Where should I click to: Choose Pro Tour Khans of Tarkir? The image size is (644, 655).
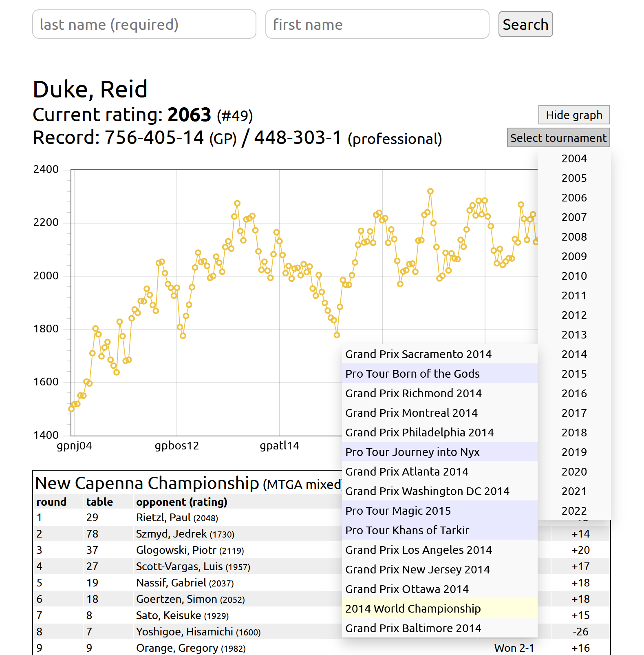[439, 530]
